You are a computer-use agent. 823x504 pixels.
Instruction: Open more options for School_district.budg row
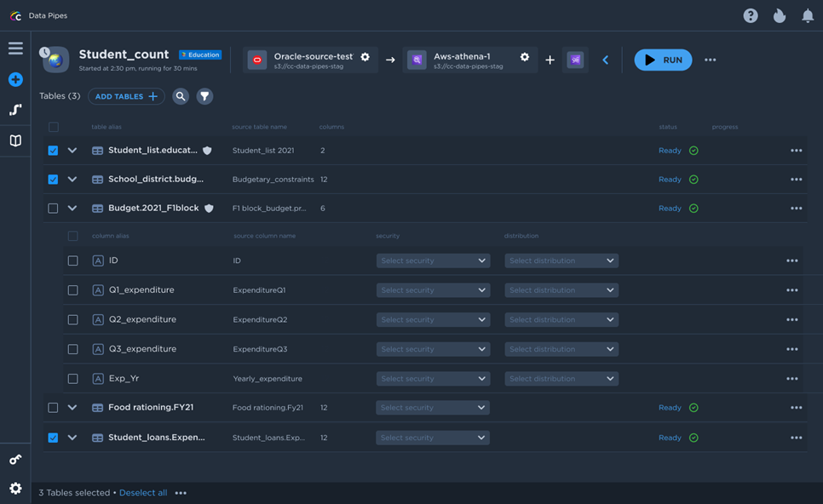(x=796, y=180)
